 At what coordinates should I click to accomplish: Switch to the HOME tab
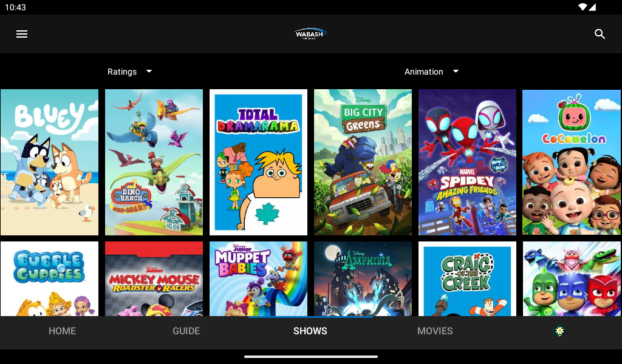pos(63,331)
